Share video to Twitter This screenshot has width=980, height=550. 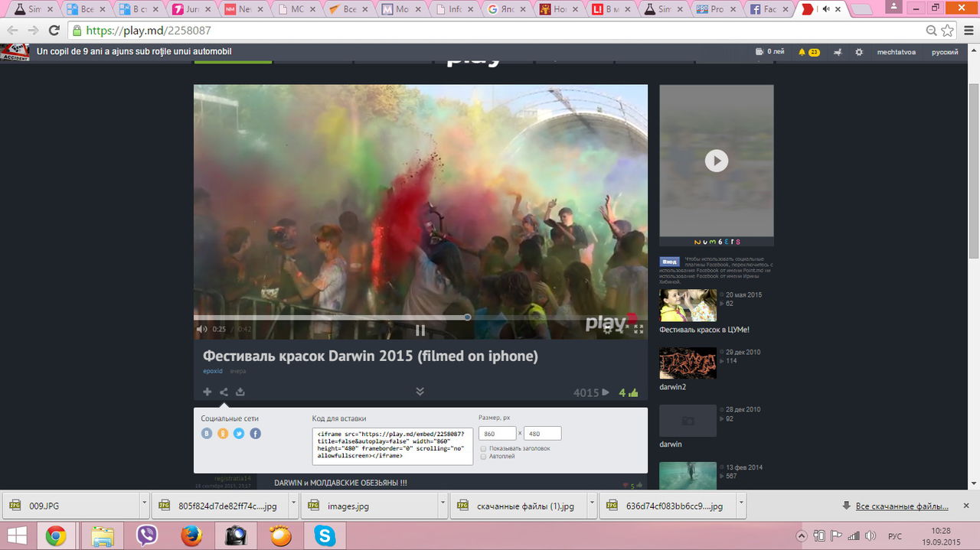click(x=239, y=434)
